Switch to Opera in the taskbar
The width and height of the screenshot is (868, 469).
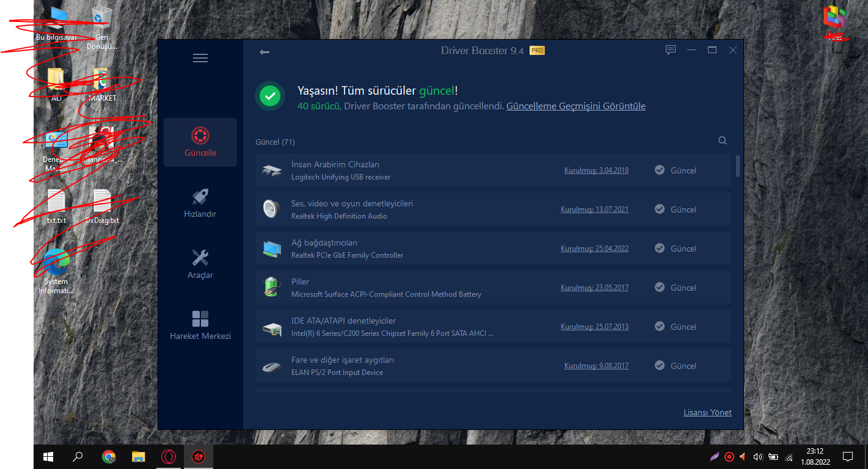[x=169, y=457]
